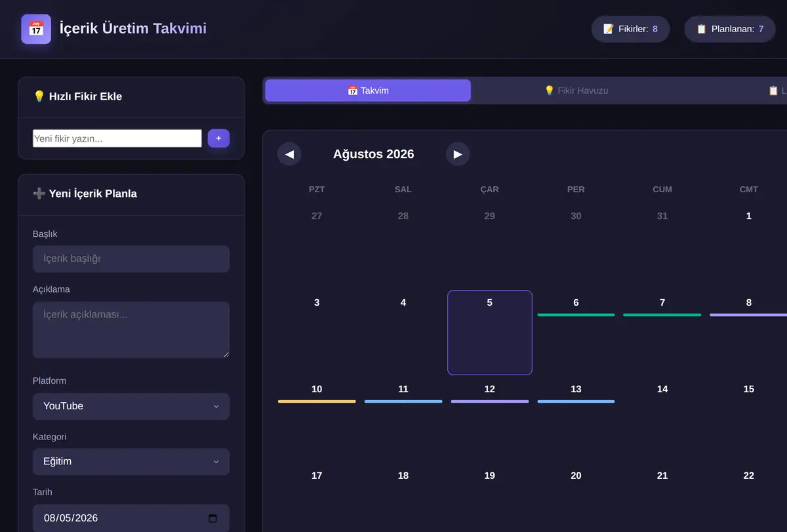Select greyed day 31 of previous month
This screenshot has width=787, height=532.
662,246
